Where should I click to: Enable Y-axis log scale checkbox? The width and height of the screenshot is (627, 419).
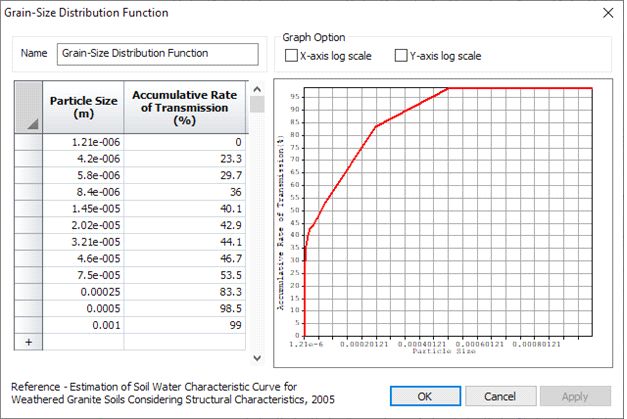pos(402,55)
